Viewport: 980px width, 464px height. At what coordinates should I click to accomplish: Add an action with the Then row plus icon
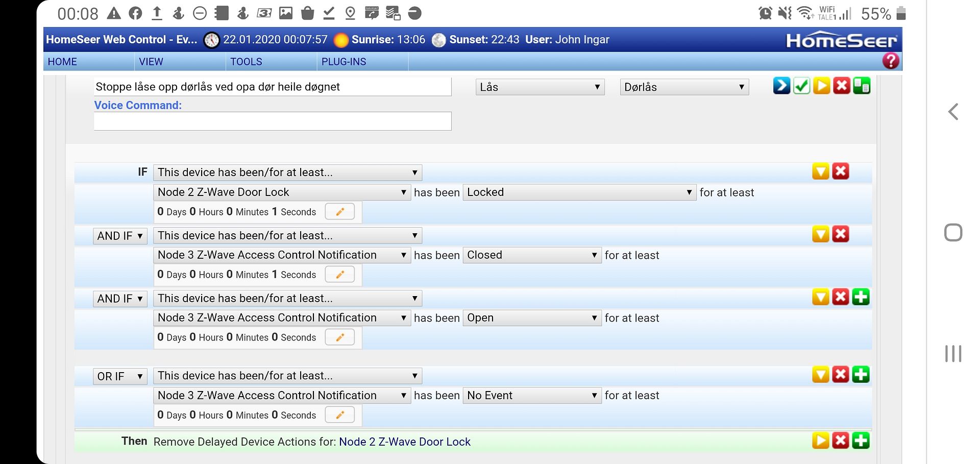coord(861,441)
